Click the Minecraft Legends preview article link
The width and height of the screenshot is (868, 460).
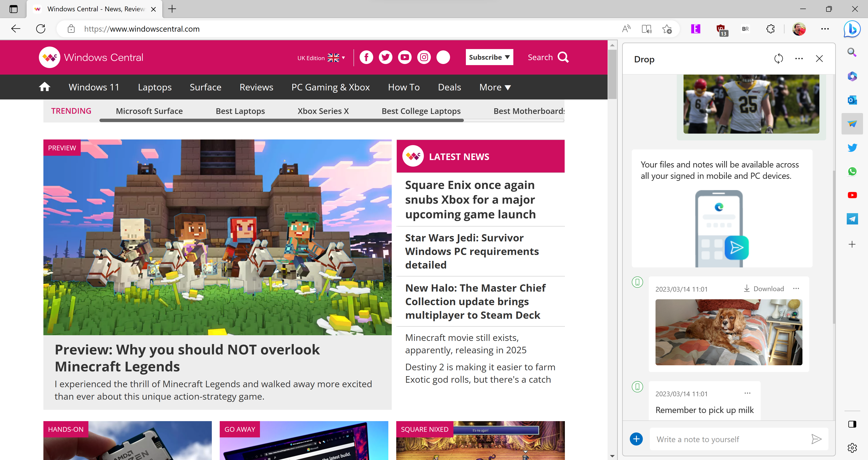point(187,357)
